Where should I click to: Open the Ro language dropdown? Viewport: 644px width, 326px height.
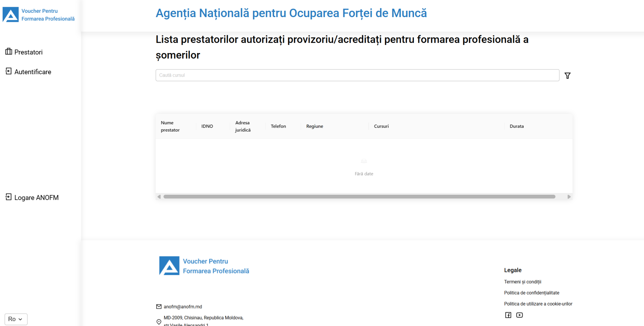click(16, 319)
